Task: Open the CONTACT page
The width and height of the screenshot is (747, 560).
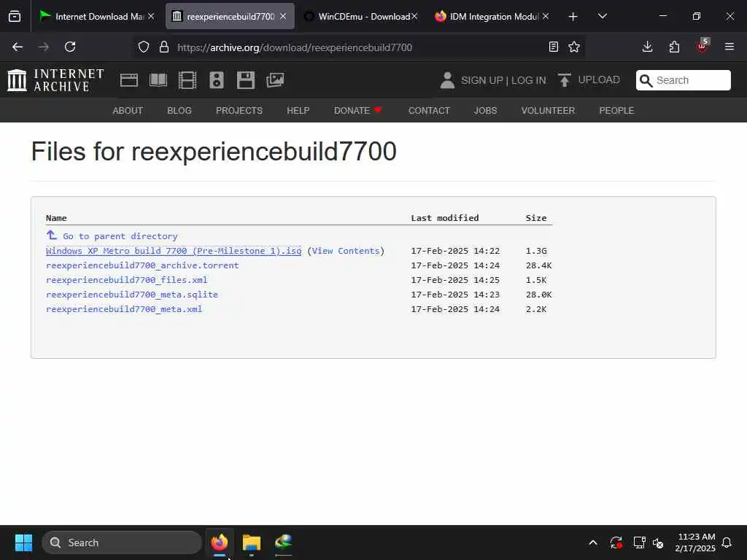Action: click(x=429, y=111)
